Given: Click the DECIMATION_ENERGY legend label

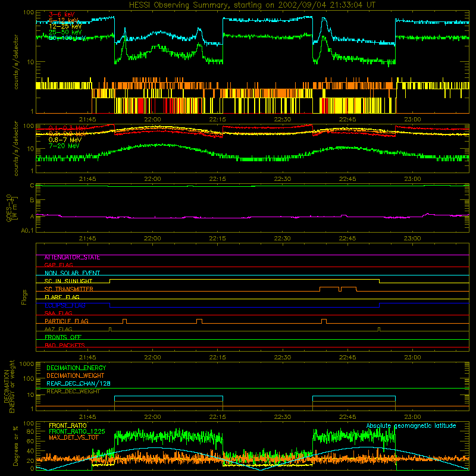Looking at the screenshot, I should point(76,368).
